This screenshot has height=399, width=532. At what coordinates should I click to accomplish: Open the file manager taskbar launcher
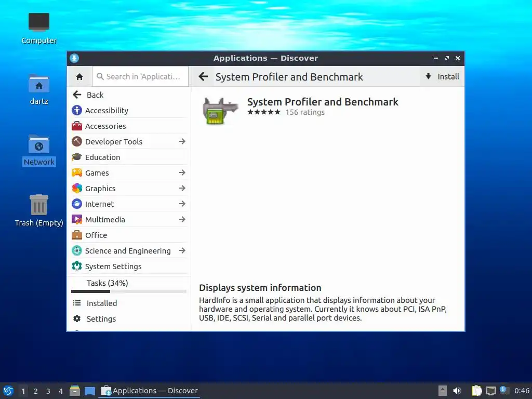(x=75, y=391)
